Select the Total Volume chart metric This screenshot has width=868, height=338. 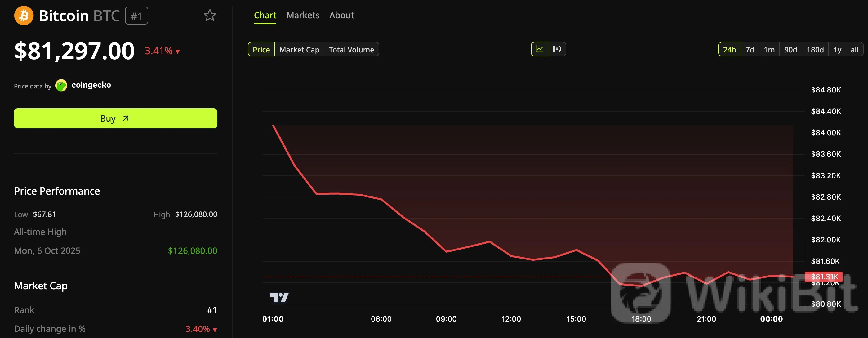pyautogui.click(x=351, y=49)
